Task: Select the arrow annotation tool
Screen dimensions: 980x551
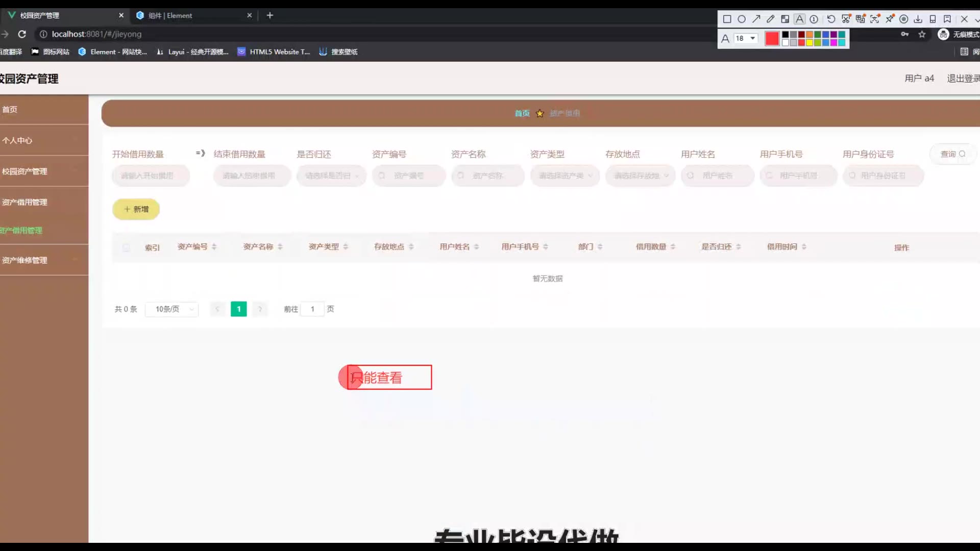Action: coord(756,19)
